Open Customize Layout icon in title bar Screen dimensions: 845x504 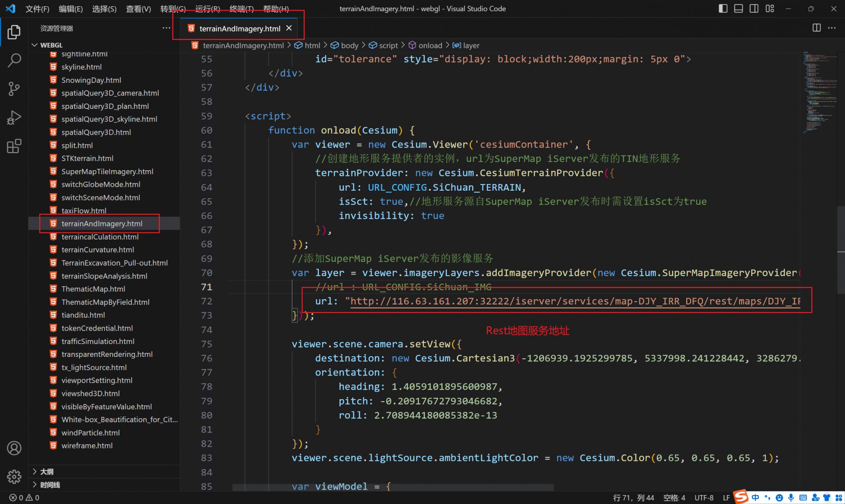click(770, 8)
